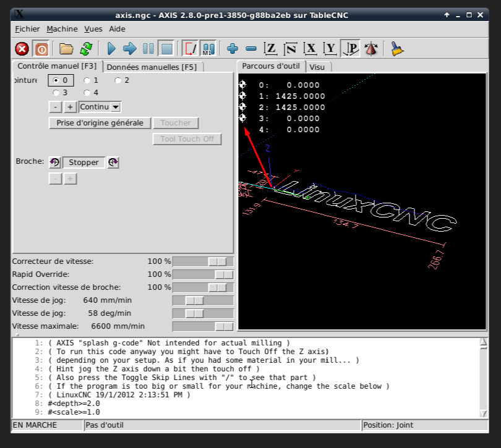Select joint 2 radio button

[122, 80]
